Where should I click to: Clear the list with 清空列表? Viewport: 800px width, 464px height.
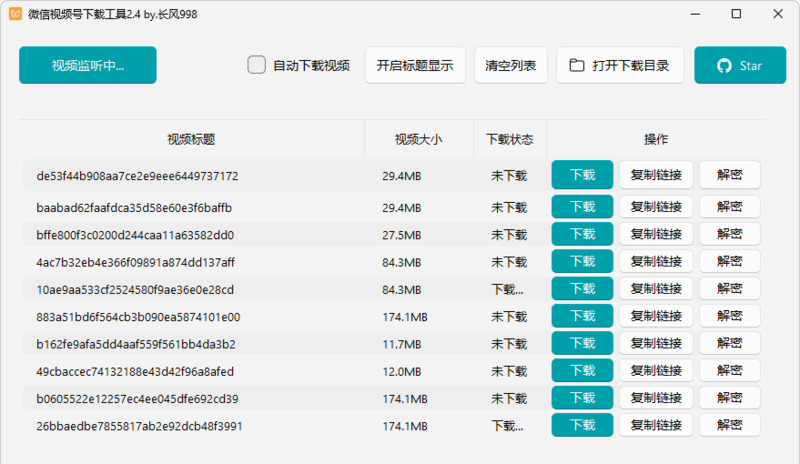tap(510, 66)
